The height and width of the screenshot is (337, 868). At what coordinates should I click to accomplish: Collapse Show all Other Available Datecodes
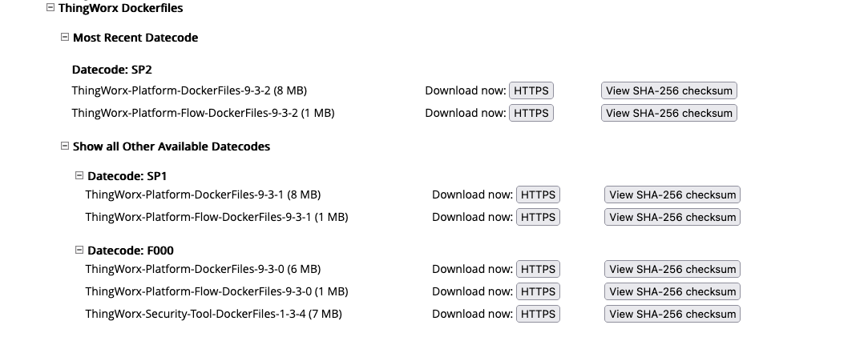pyautogui.click(x=65, y=146)
